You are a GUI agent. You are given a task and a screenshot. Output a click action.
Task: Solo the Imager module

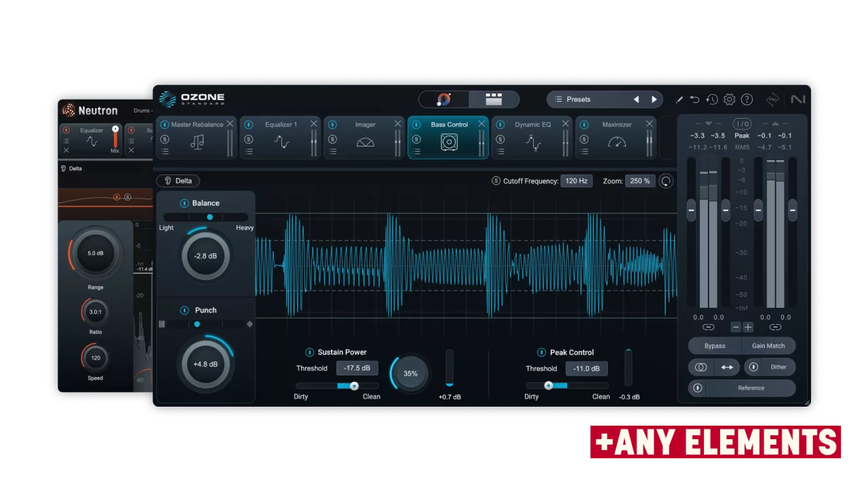[x=332, y=139]
